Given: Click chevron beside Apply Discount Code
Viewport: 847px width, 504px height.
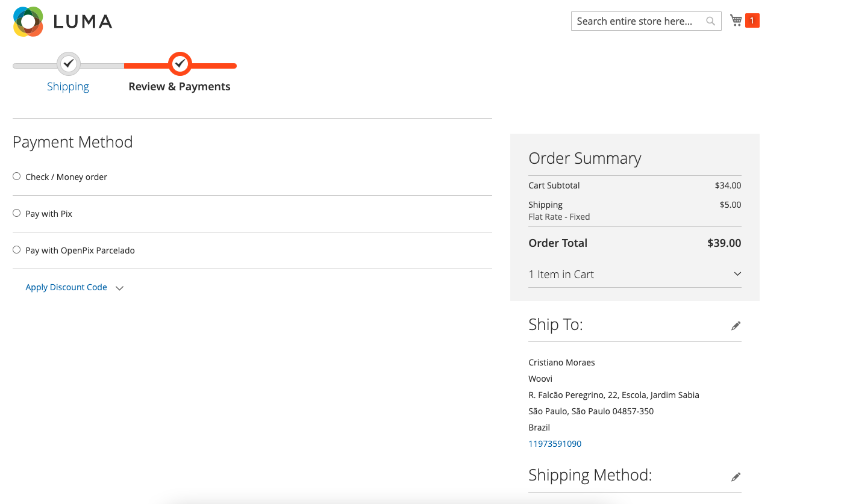Looking at the screenshot, I should 119,288.
